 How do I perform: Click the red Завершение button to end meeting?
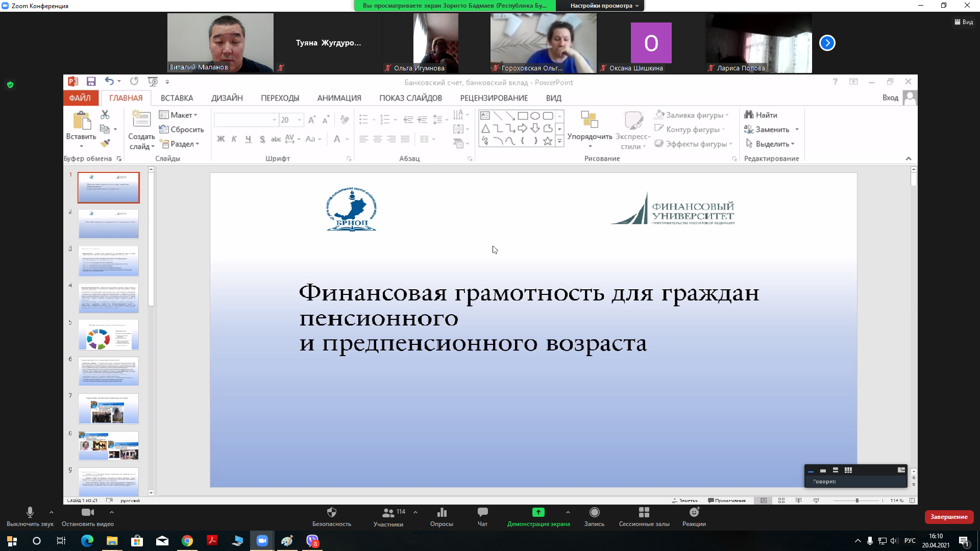pos(949,517)
